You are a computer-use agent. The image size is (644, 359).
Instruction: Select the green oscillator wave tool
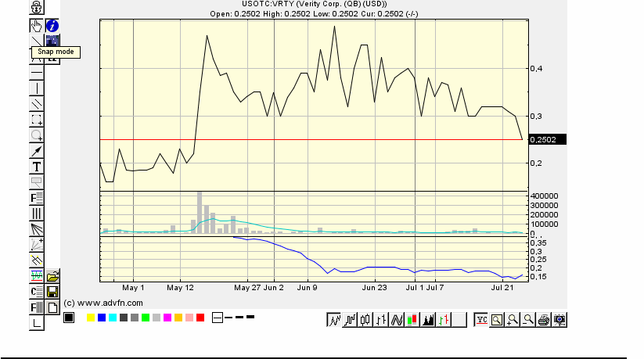36,276
